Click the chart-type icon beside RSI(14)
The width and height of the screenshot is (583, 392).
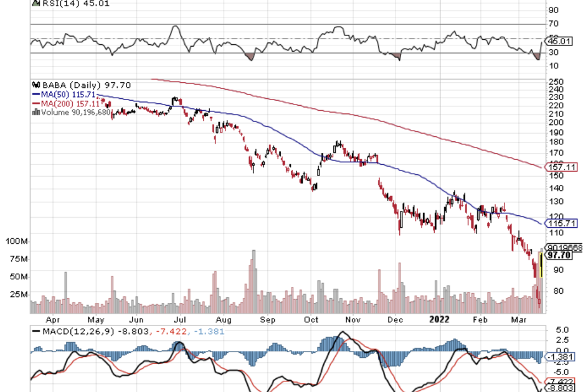pos(35,2)
